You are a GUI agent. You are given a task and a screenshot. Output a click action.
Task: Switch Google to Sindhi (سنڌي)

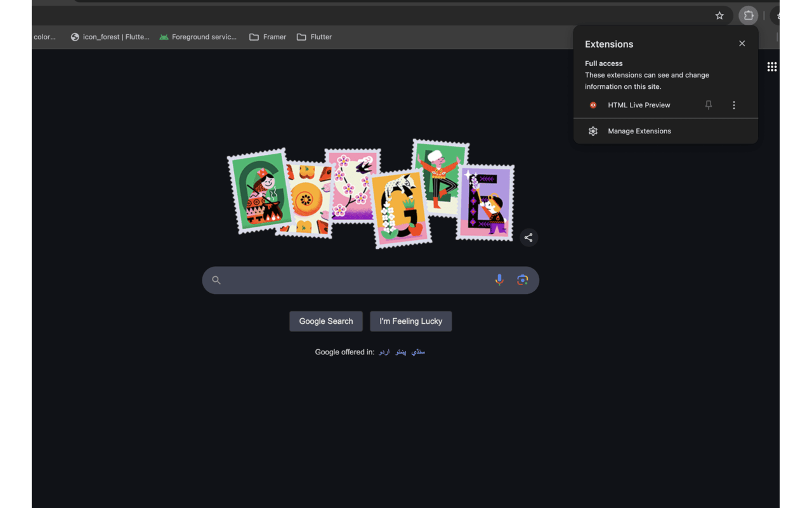418,352
